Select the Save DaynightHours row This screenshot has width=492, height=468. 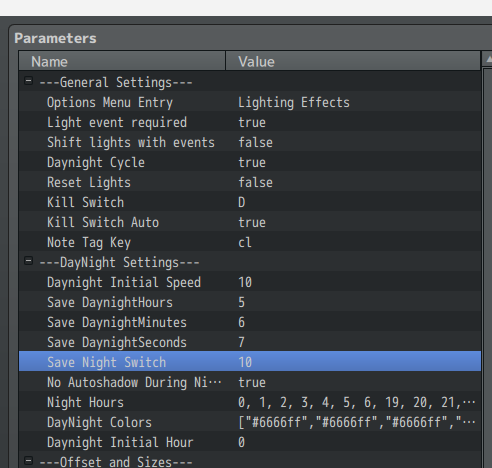click(250, 302)
